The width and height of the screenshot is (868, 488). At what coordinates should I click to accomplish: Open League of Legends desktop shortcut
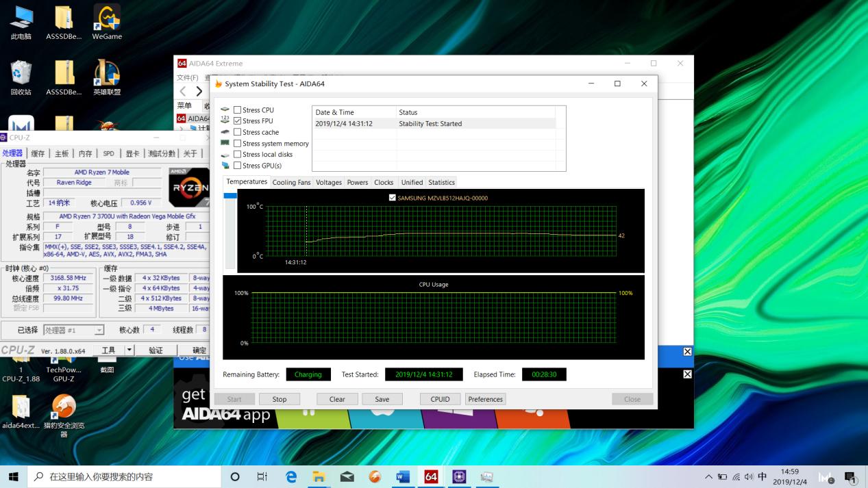(106, 77)
